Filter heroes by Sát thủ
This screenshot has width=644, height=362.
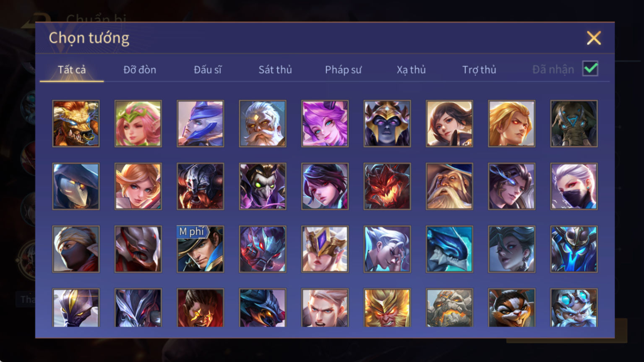click(x=275, y=70)
